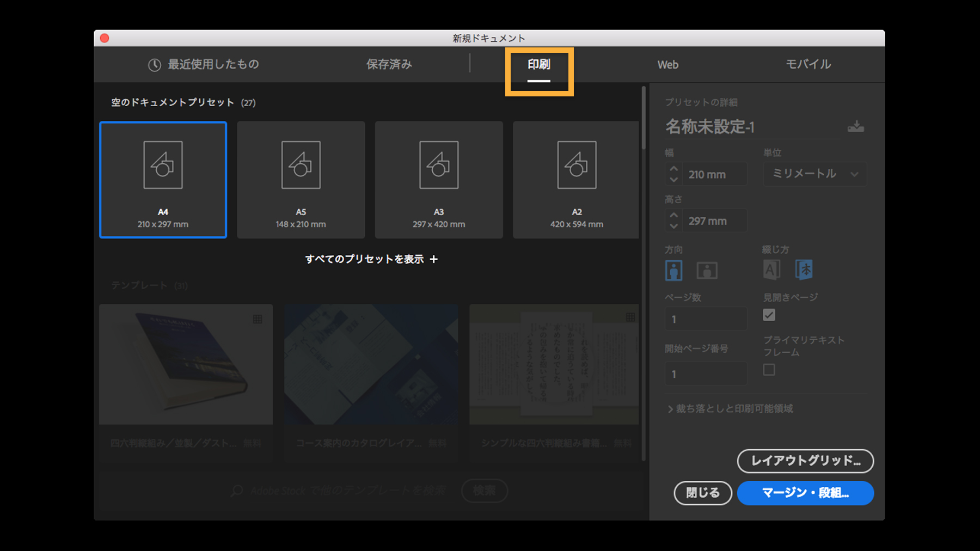Image resolution: width=980 pixels, height=551 pixels.
Task: Click the マージン・段組 button
Action: [x=805, y=493]
